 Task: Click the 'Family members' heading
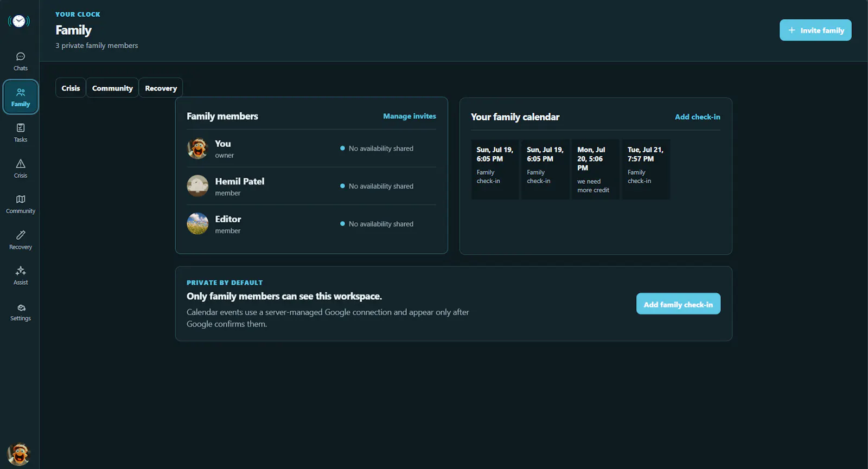[222, 116]
